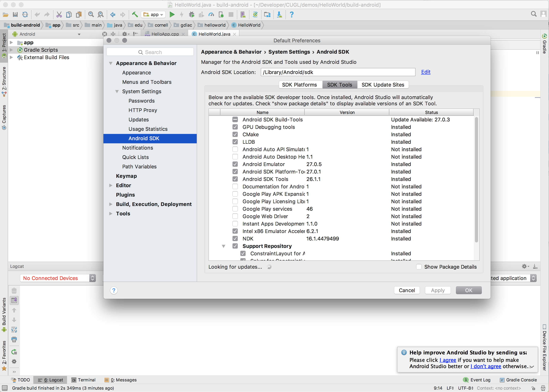Open the No Connected Devices dropdown

tap(58, 278)
